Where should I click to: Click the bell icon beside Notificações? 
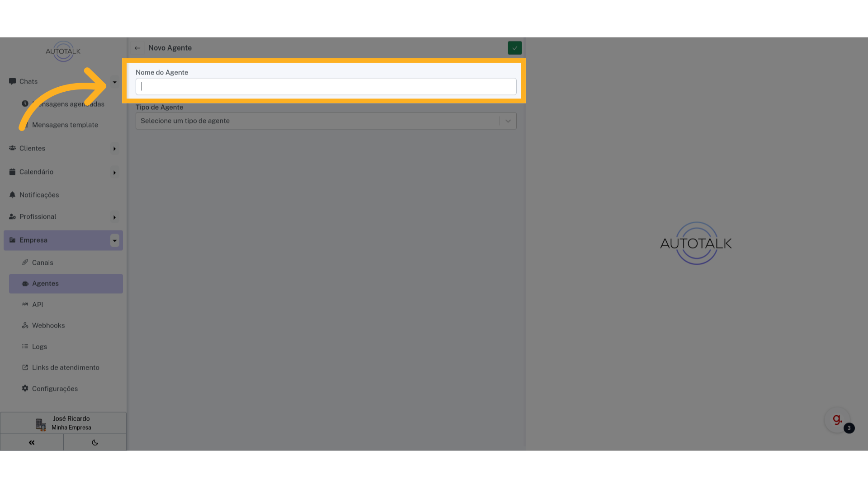12,195
